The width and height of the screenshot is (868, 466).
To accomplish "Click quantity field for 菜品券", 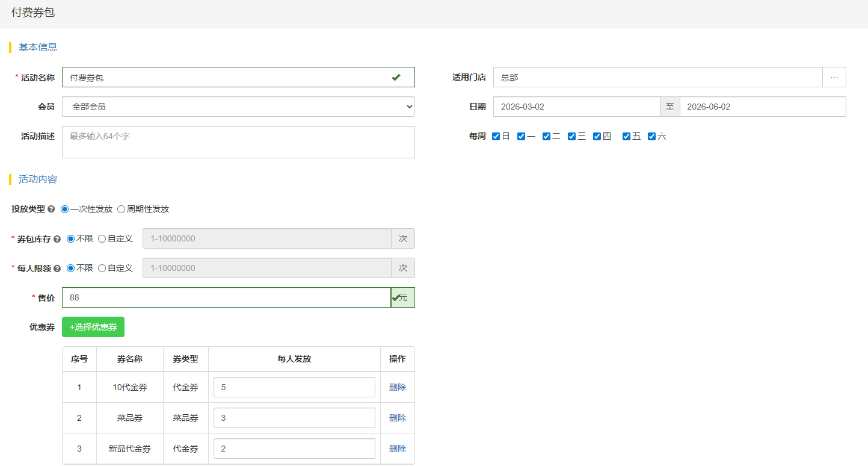I will click(x=294, y=418).
